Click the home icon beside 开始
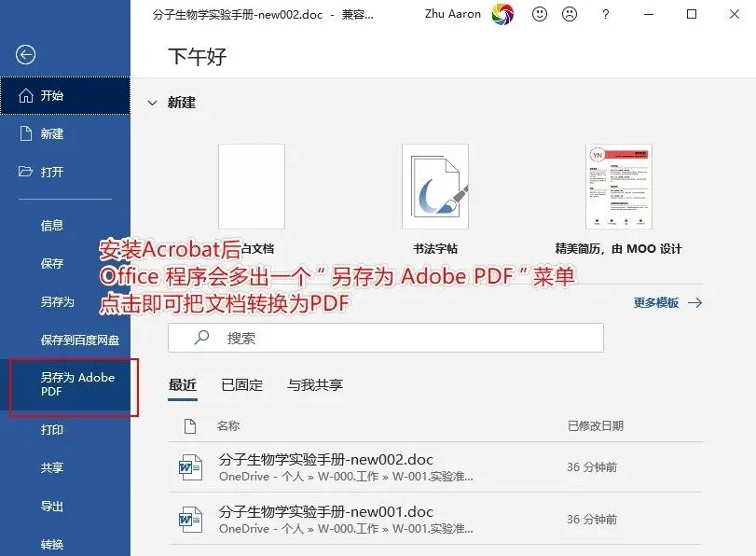 point(25,95)
